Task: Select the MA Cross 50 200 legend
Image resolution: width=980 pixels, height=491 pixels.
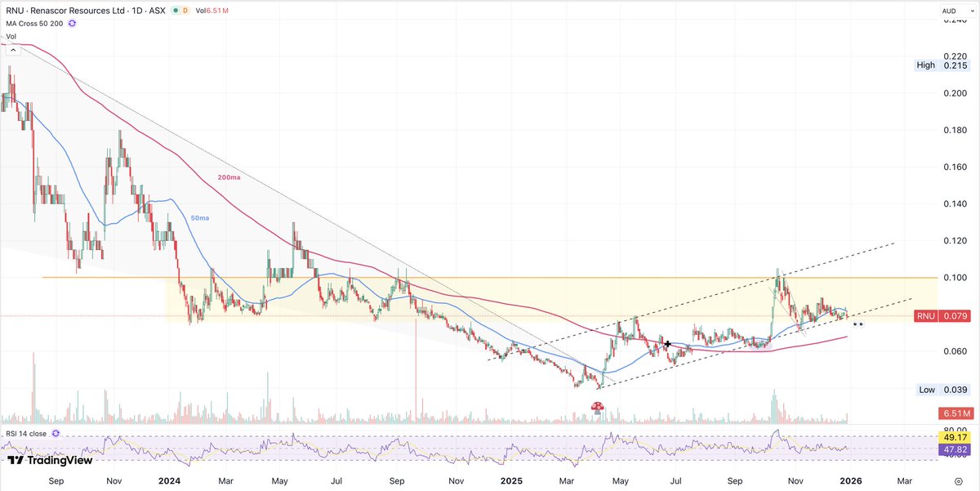Action: [x=34, y=24]
